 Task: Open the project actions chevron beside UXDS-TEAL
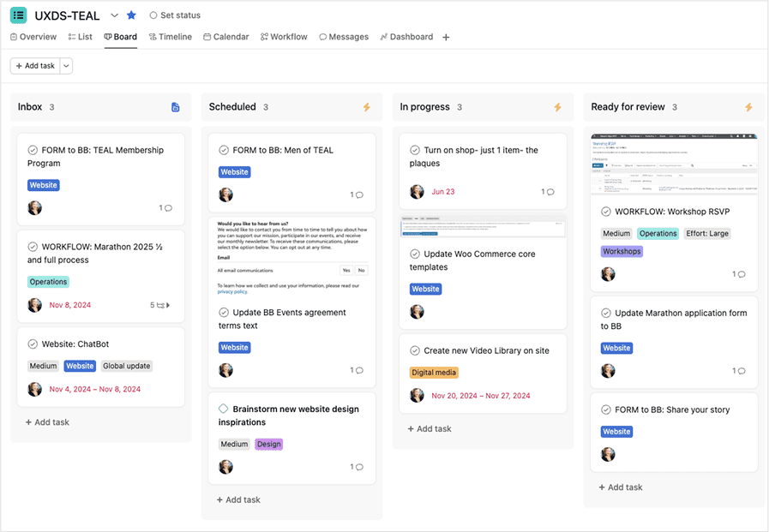tap(115, 15)
